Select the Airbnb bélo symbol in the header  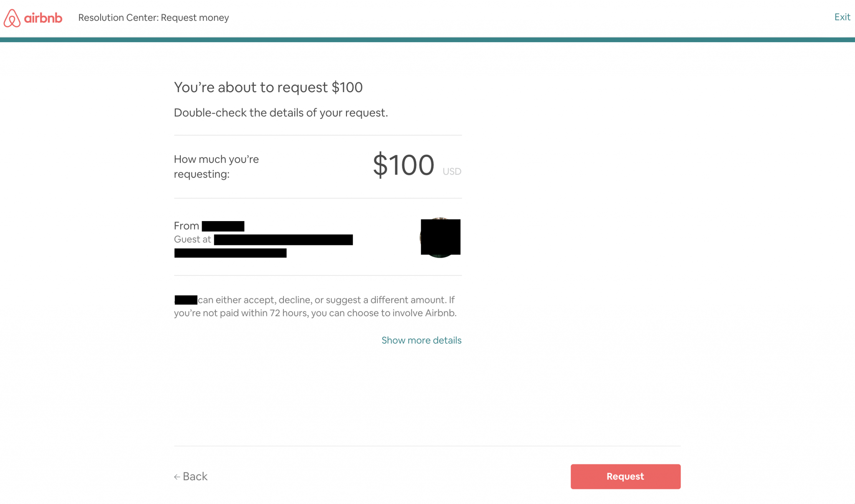coord(12,18)
